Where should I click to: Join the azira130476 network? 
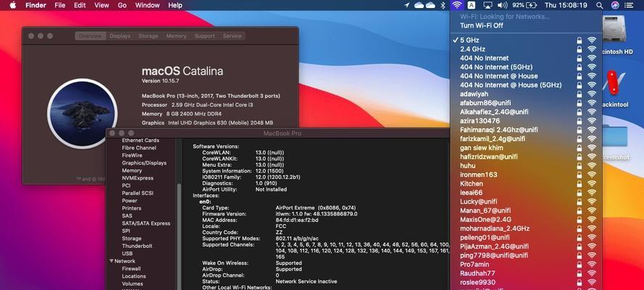coord(526,121)
